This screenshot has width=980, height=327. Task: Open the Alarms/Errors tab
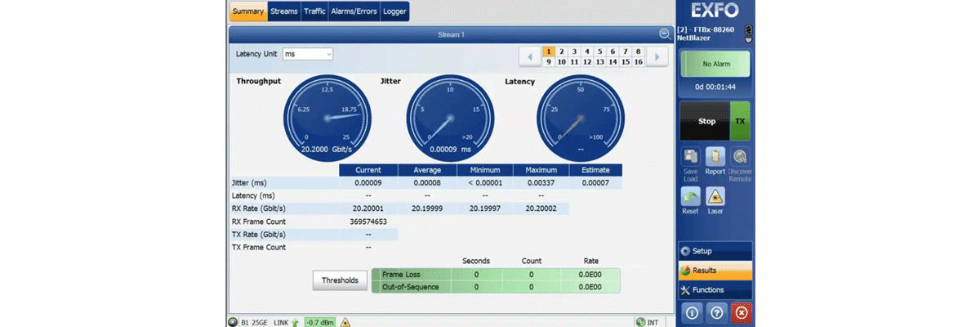[x=354, y=11]
